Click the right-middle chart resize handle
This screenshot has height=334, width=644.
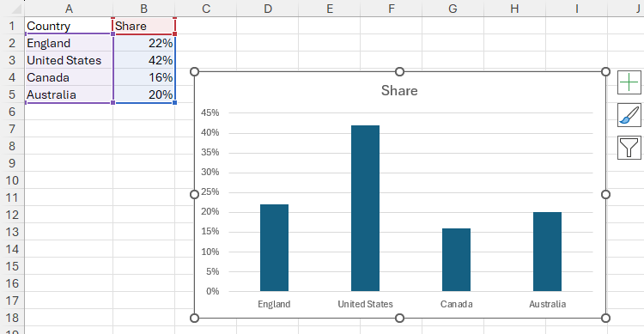605,194
